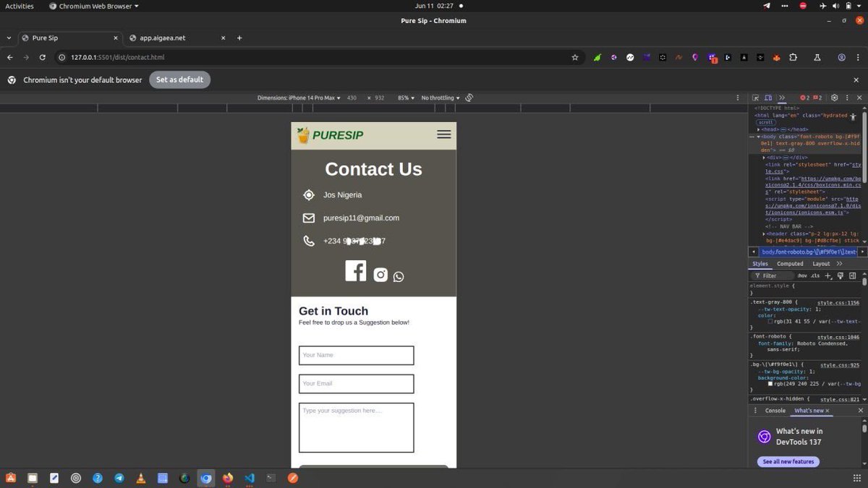Toggle the color swatch in text-gray-800 rule
Image resolution: width=868 pixels, height=488 pixels.
(x=770, y=321)
